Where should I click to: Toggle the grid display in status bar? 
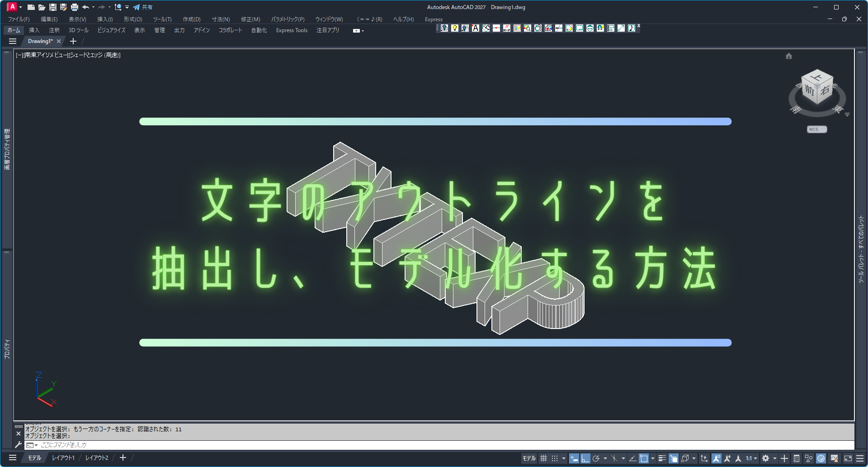pos(544,458)
